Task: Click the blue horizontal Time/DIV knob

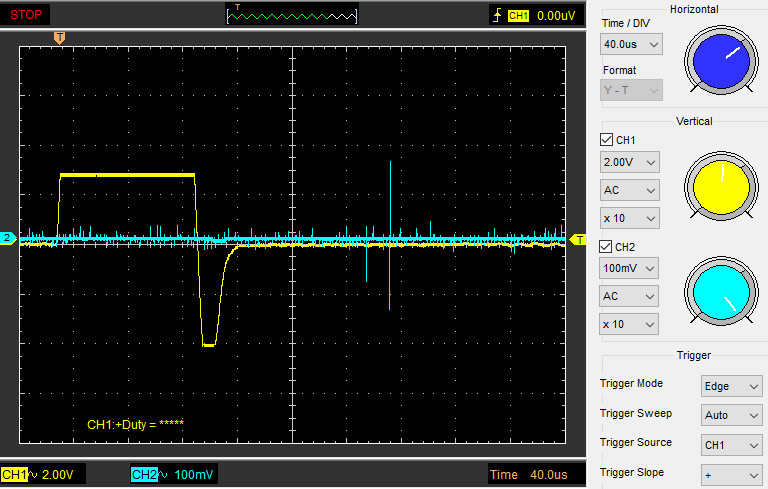Action: pyautogui.click(x=722, y=59)
